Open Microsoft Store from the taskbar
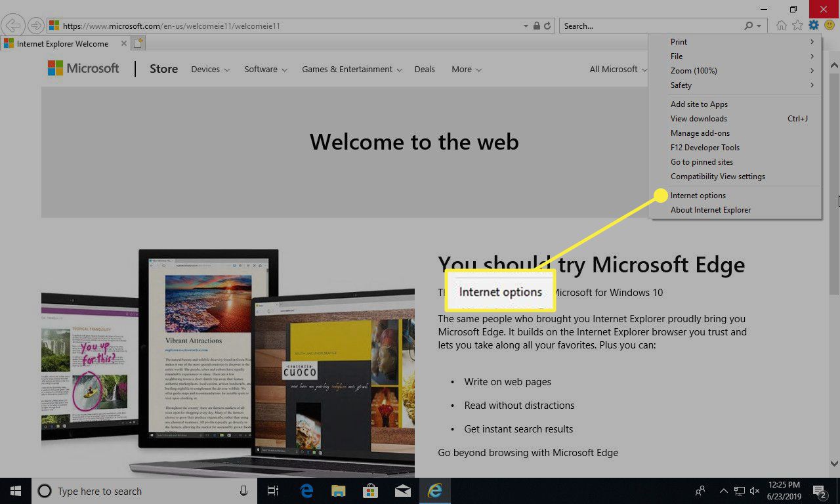The image size is (840, 504). [x=370, y=491]
